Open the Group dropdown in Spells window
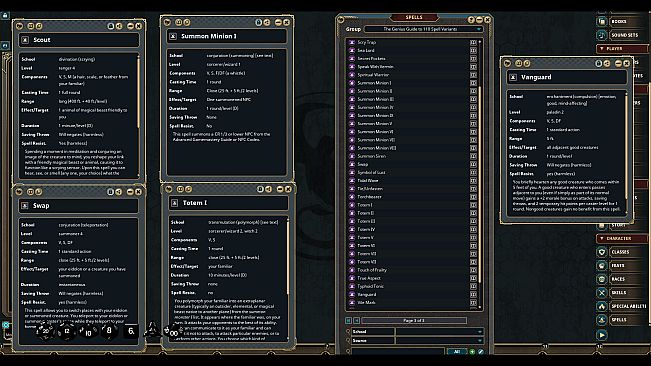 [x=423, y=29]
